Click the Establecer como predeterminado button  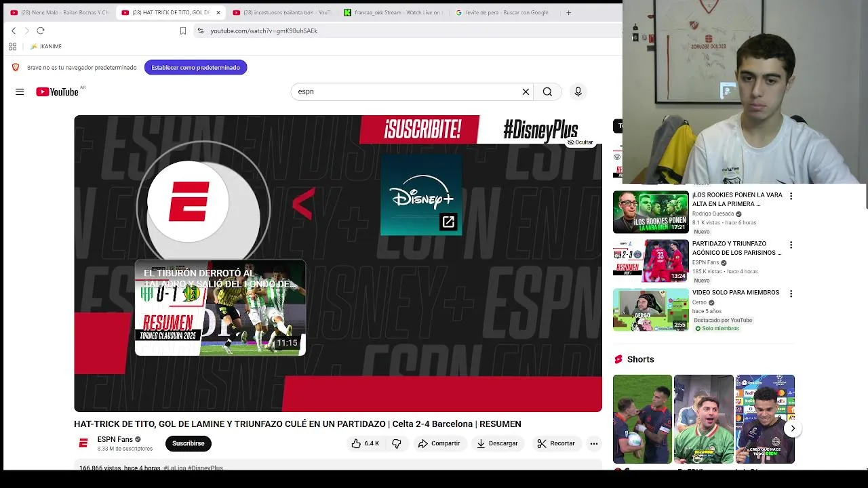click(195, 67)
